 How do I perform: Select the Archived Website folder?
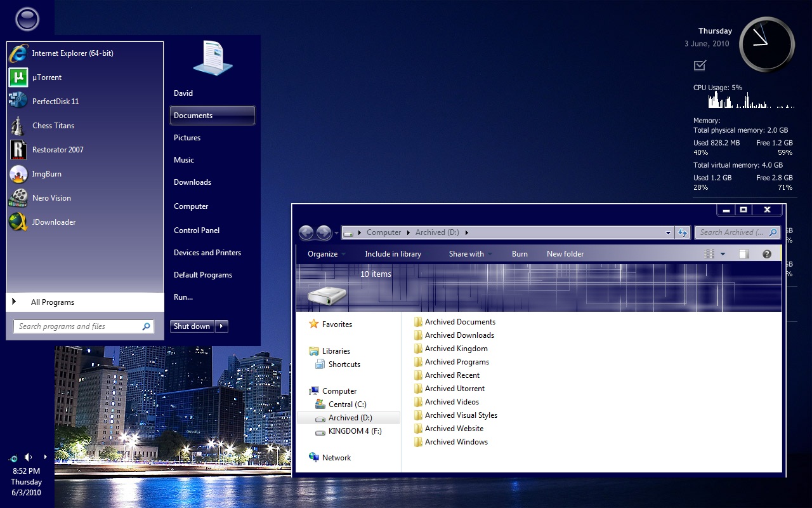(449, 429)
